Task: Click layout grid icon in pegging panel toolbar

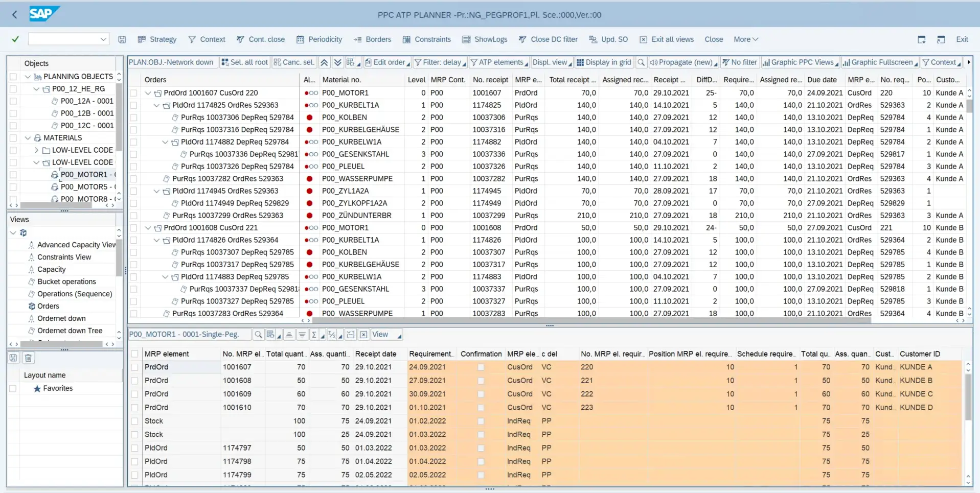Action: pos(271,335)
